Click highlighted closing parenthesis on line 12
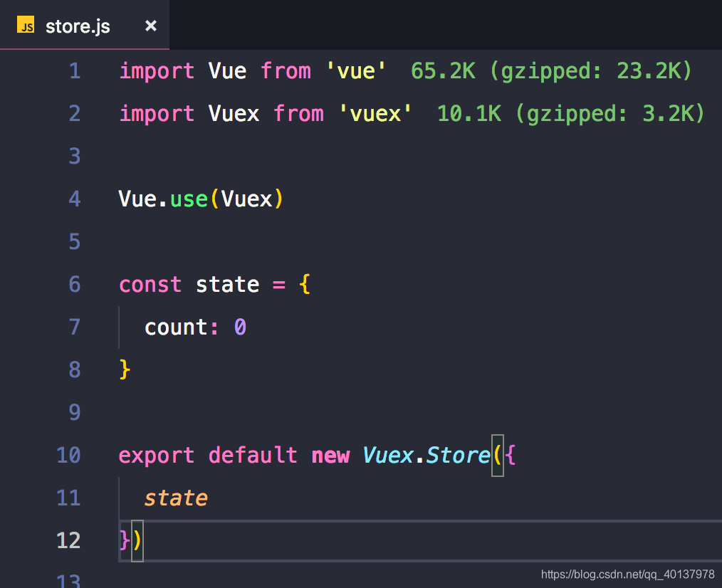Viewport: 722px width, 588px height. click(x=137, y=540)
